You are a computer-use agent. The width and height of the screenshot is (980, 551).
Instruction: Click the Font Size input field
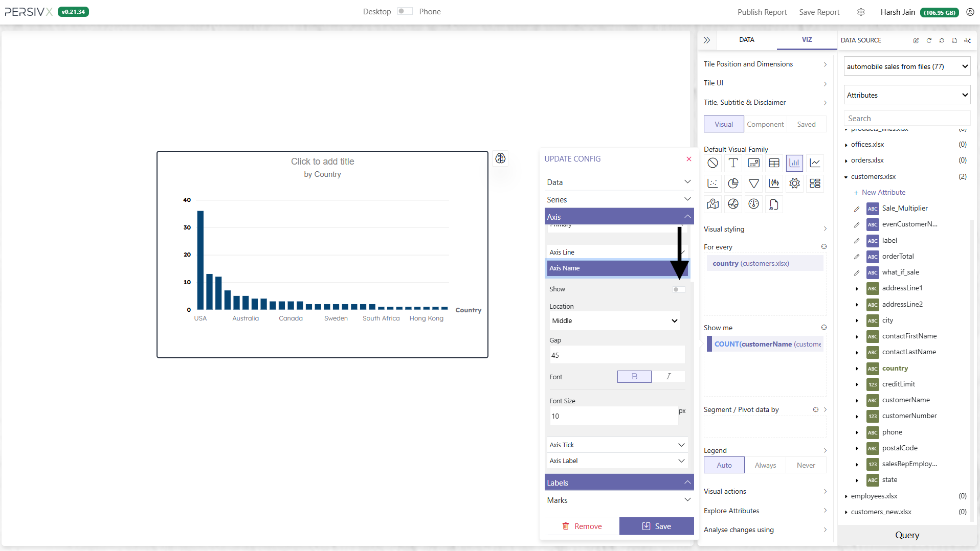[x=614, y=416]
